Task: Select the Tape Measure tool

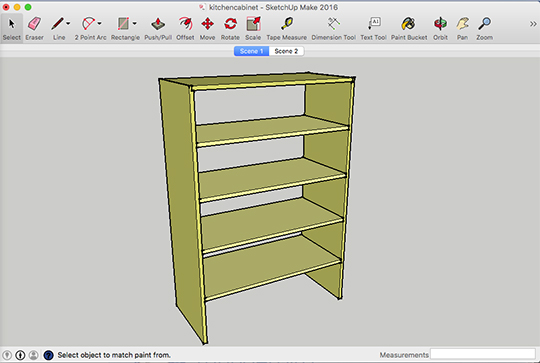Action: (287, 28)
